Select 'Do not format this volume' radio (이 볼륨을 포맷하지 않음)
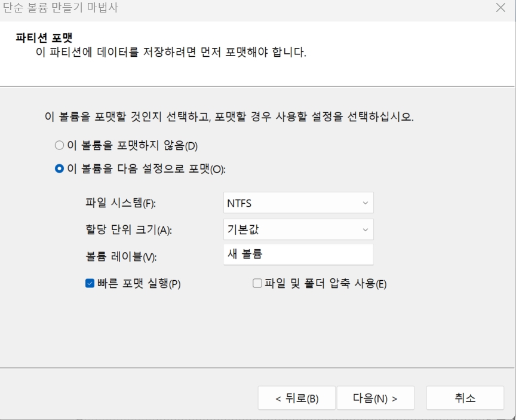The height and width of the screenshot is (420, 516). (x=59, y=145)
